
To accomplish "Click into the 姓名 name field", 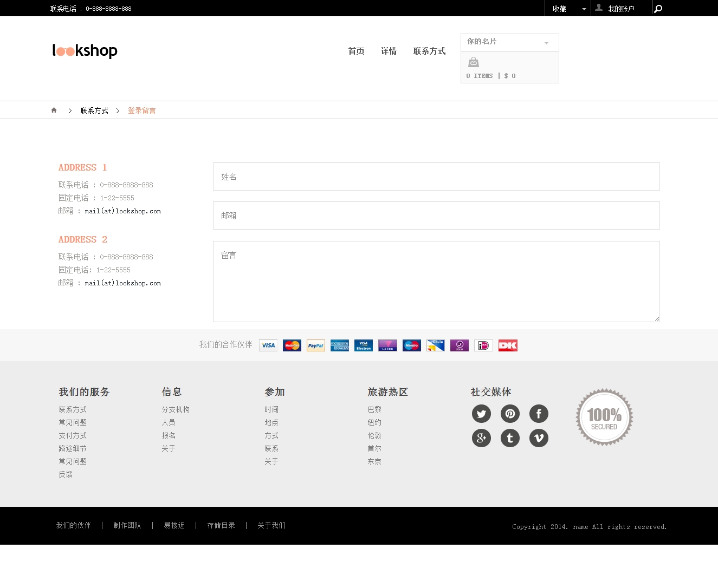I will (x=436, y=177).
